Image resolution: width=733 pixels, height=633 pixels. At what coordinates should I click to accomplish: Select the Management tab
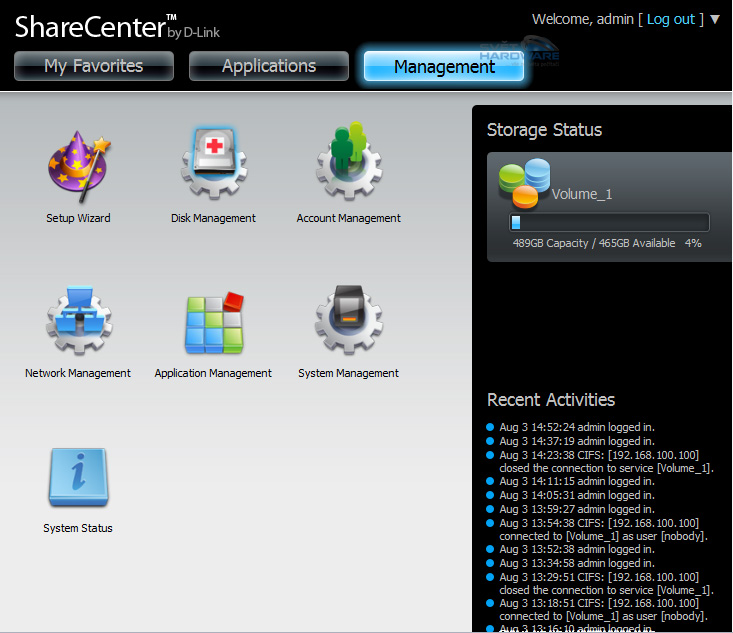click(444, 67)
